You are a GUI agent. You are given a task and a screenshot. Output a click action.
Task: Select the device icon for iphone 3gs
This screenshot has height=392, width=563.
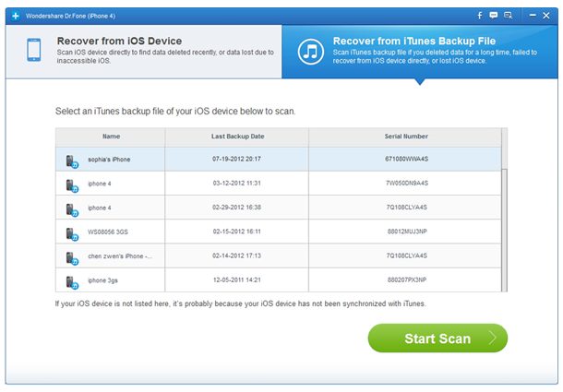[72, 282]
